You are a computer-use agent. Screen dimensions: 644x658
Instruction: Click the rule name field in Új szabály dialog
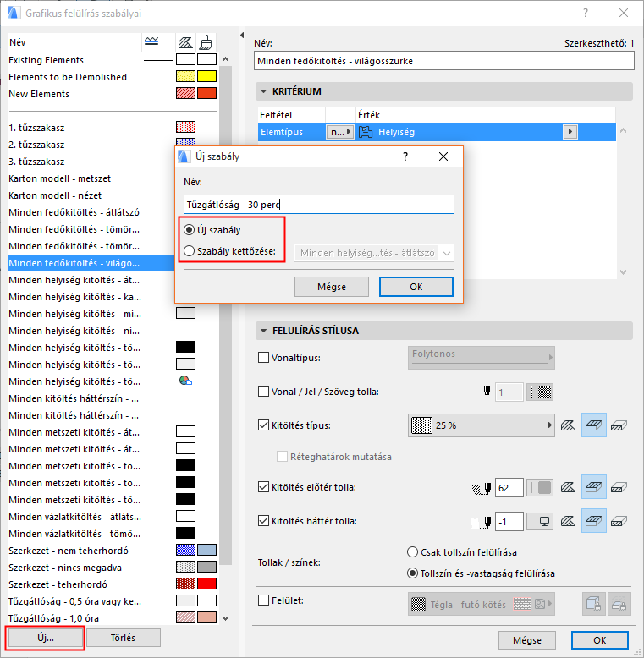pyautogui.click(x=319, y=205)
